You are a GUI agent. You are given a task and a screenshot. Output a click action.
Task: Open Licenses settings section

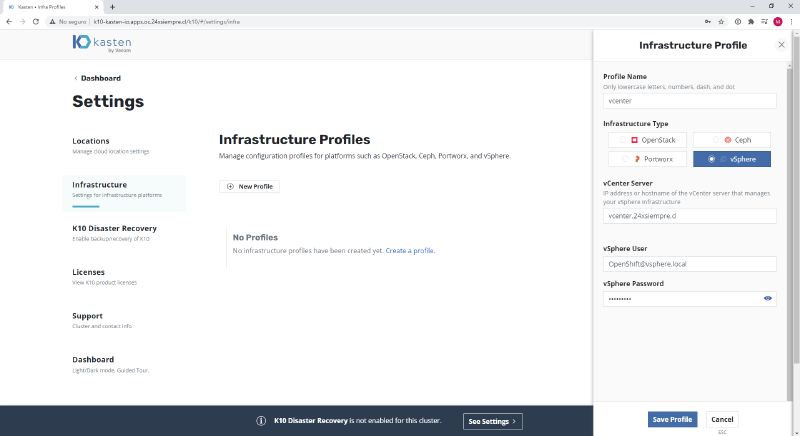click(x=105, y=276)
